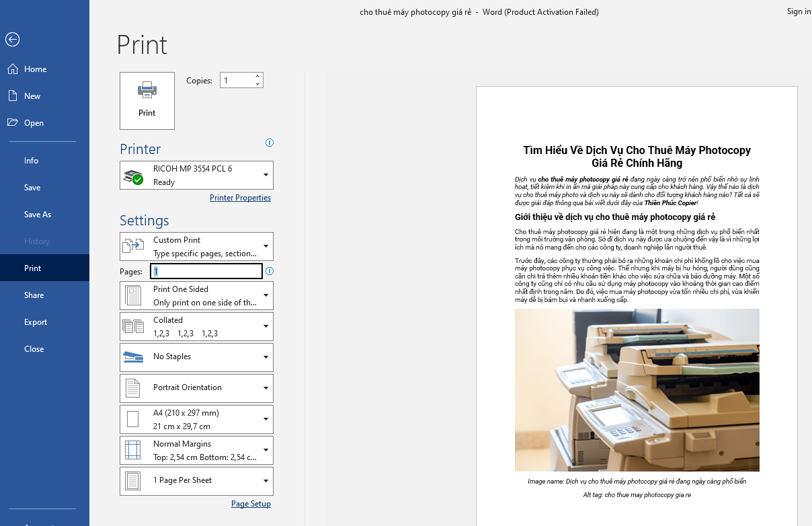Expand the RICOH MP 3554 printer dropdown
This screenshot has height=526, width=812.
pyautogui.click(x=266, y=176)
